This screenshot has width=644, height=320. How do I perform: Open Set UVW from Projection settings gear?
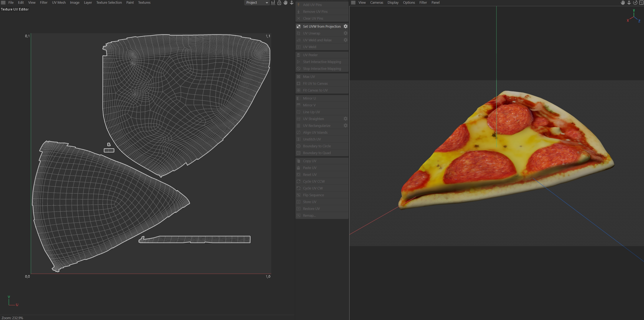pos(345,26)
